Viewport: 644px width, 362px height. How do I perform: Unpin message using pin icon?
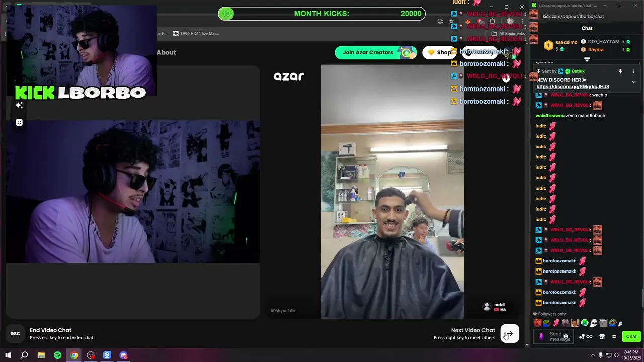(620, 71)
